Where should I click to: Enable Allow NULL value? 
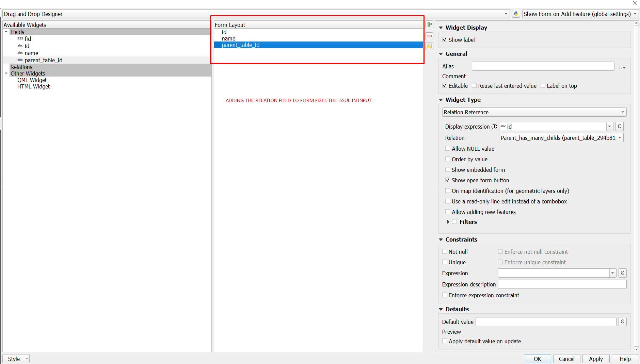click(x=448, y=148)
